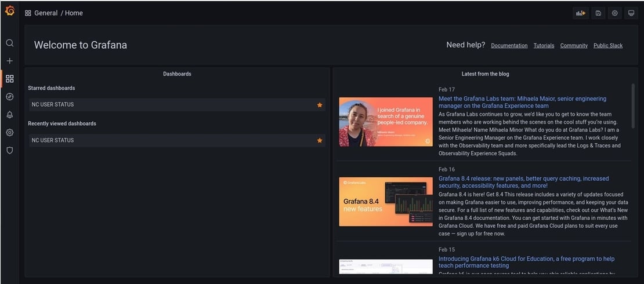Open the Public Slack link
644x284 pixels.
[608, 46]
